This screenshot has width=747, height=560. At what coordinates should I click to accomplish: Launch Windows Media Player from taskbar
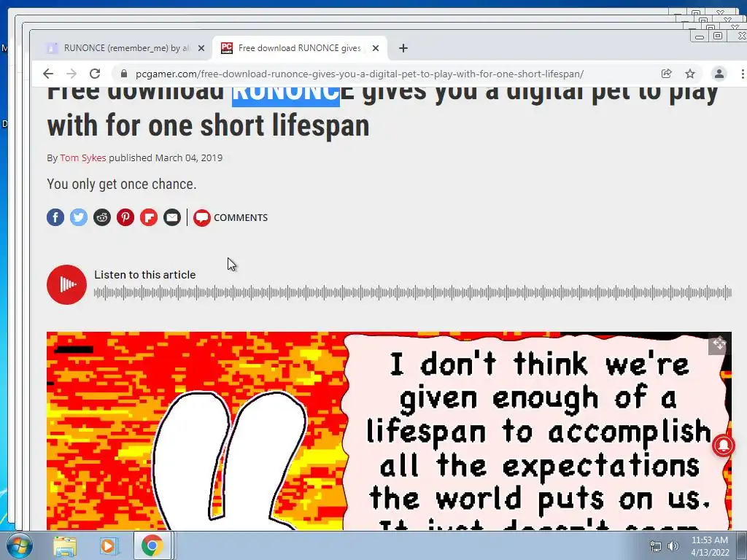pyautogui.click(x=108, y=545)
